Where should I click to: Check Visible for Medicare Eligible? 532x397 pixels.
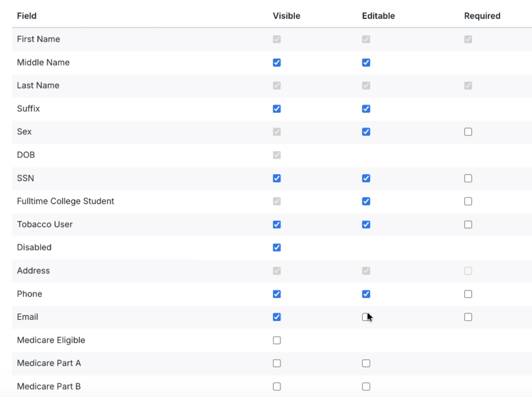[277, 340]
